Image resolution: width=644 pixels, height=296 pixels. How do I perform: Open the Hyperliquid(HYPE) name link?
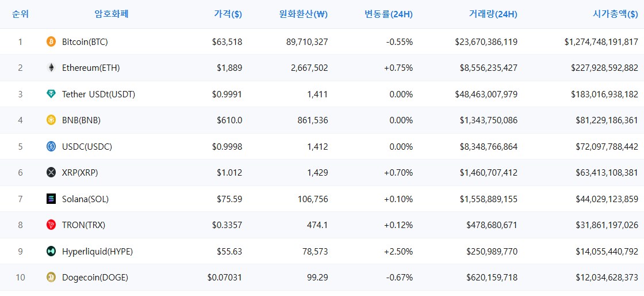pyautogui.click(x=97, y=252)
